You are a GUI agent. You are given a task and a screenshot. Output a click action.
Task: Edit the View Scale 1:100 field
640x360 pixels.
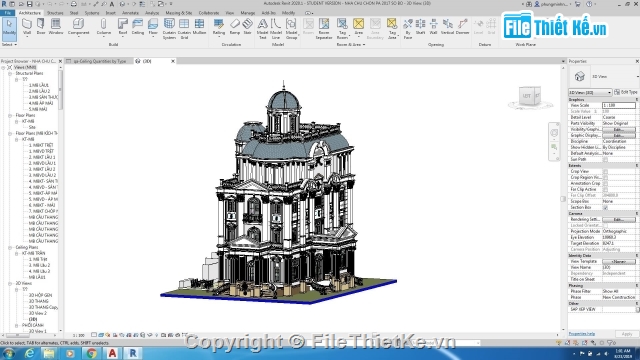pyautogui.click(x=619, y=105)
